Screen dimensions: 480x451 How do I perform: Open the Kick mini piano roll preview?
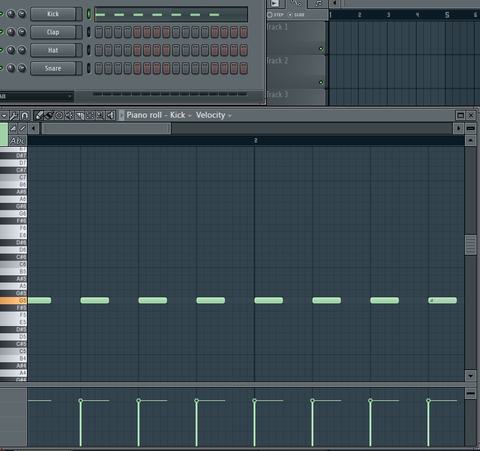pyautogui.click(x=171, y=14)
